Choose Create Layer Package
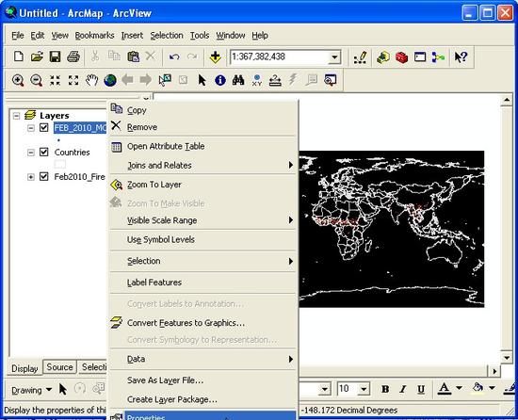The image size is (518, 420). (x=202, y=399)
